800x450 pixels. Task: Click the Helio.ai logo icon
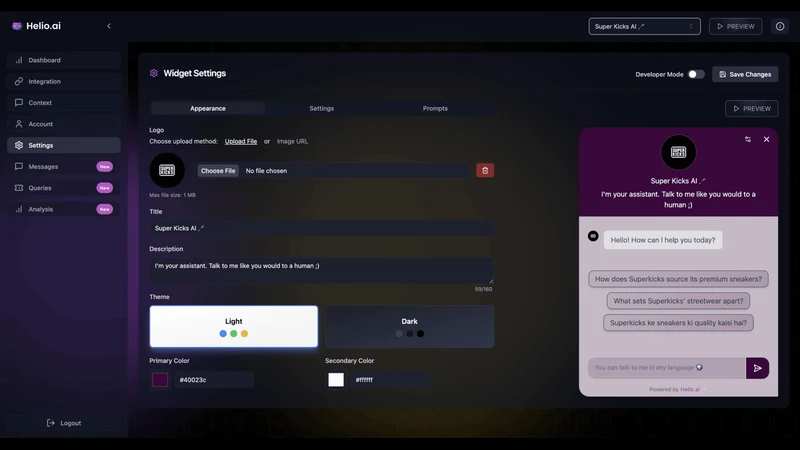tap(17, 26)
